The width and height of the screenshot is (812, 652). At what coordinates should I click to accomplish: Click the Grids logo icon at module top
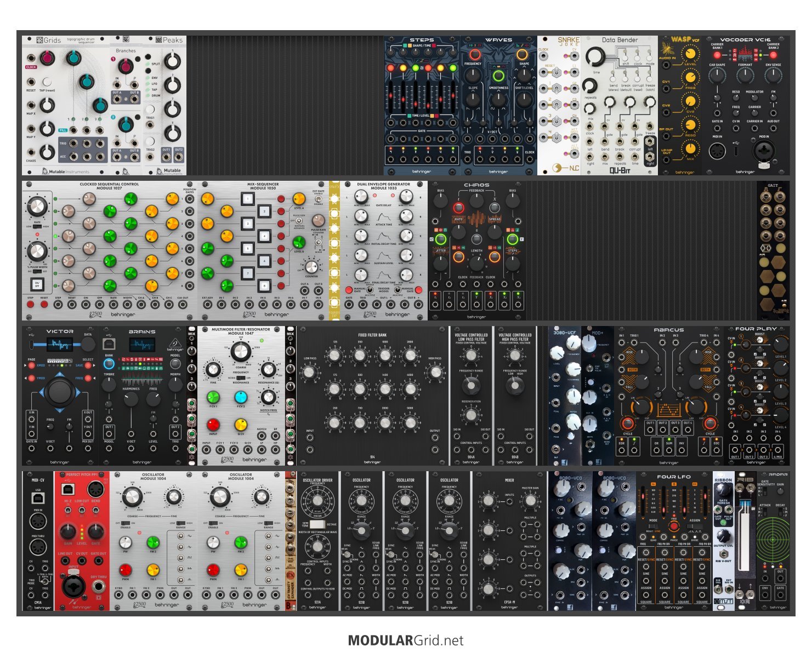click(39, 40)
